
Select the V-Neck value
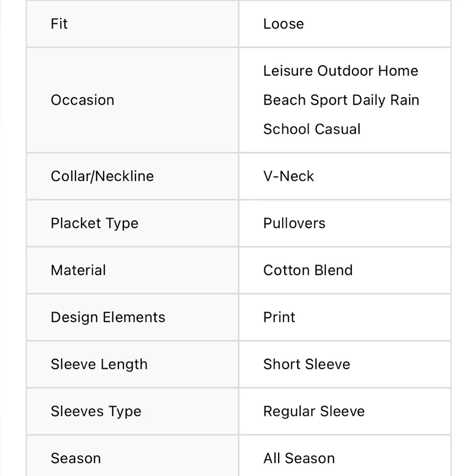point(288,176)
